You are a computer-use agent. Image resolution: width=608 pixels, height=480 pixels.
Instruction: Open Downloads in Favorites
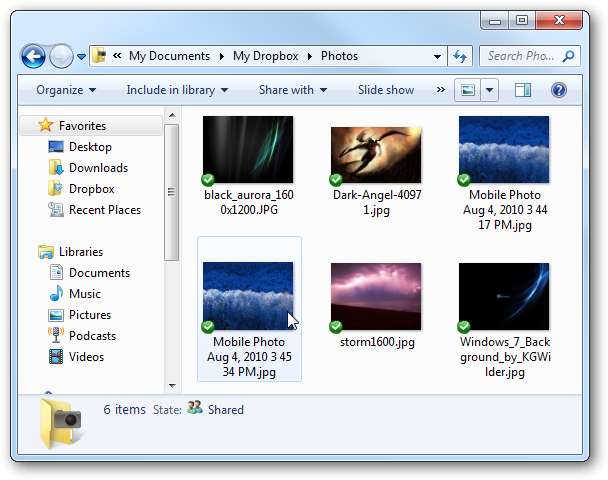[98, 168]
